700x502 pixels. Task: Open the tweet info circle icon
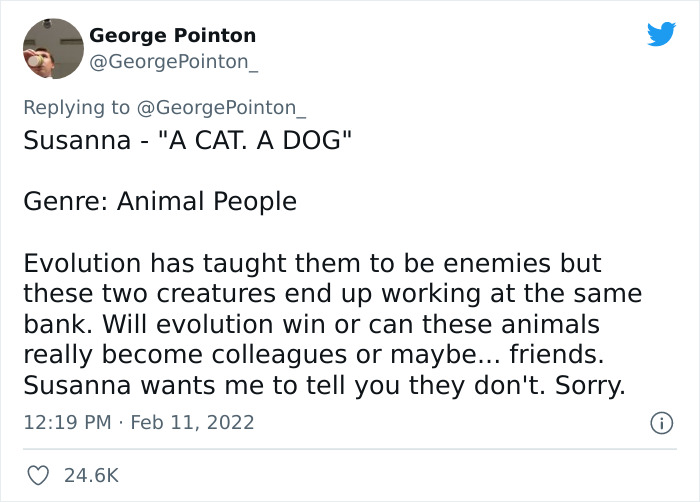click(660, 423)
